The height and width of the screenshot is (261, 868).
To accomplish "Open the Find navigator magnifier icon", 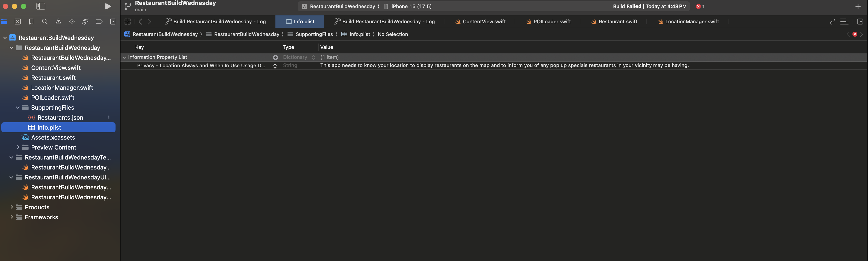I will 45,22.
